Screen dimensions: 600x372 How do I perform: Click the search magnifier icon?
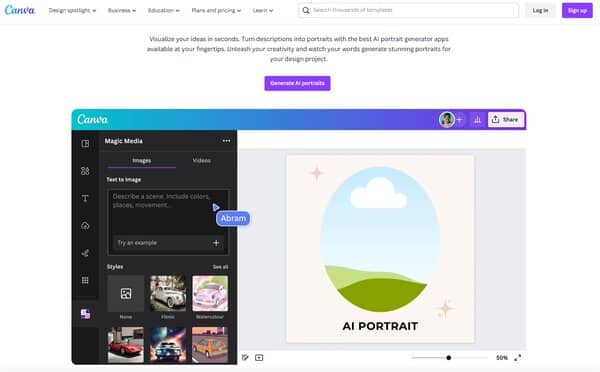[306, 10]
